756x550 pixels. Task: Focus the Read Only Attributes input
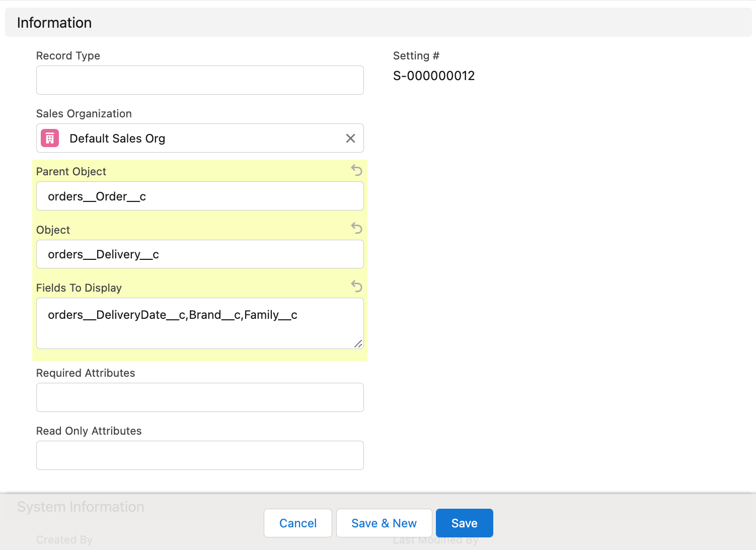tap(200, 455)
